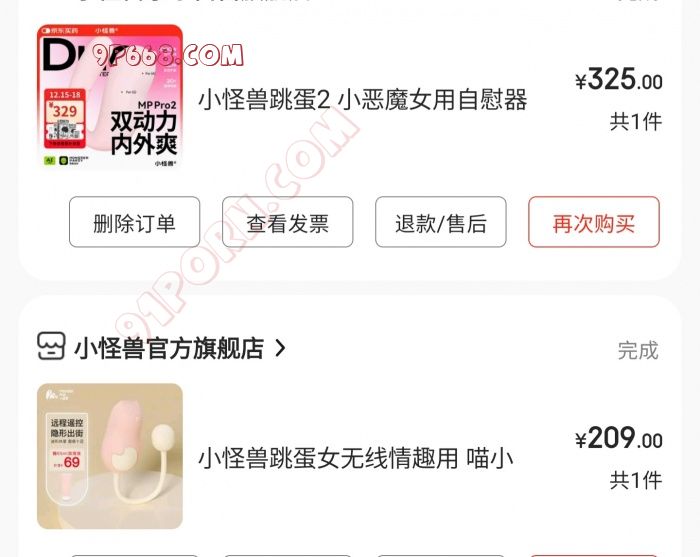Screen dimensions: 700x557
Task: Open product title 小怪兽跳蛋2 小恶魔女用自慰器
Action: [362, 100]
